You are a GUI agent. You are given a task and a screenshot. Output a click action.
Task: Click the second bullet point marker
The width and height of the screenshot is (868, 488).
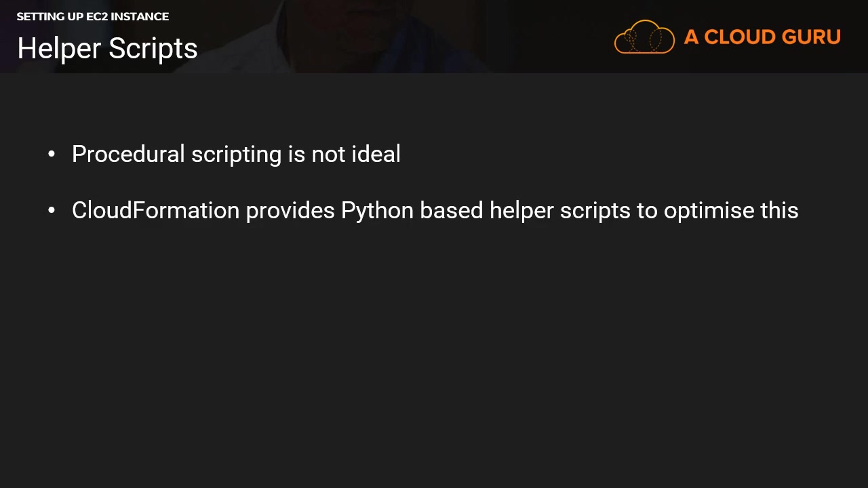[52, 211]
